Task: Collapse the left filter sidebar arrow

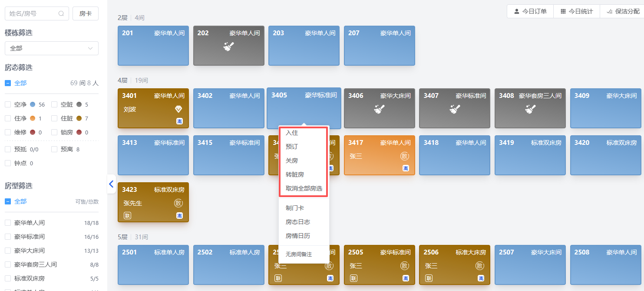Action: [x=111, y=184]
